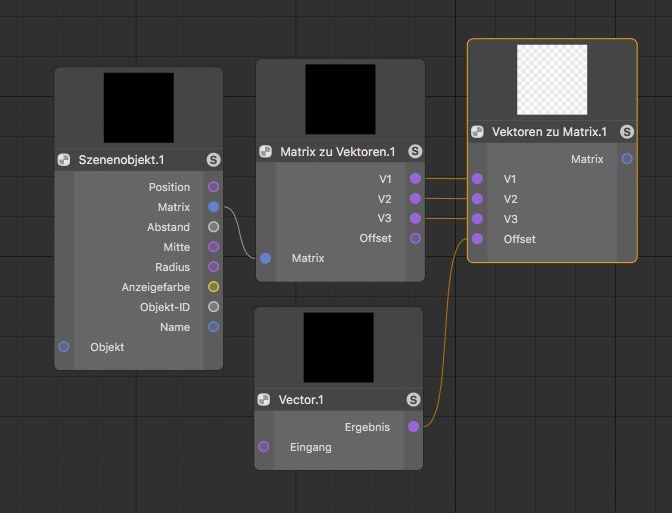Click Abstand output port
The height and width of the screenshot is (513, 672).
tap(213, 227)
